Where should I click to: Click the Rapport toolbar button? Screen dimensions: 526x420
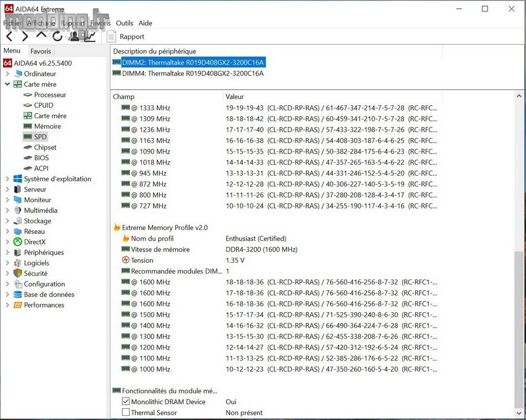[126, 36]
